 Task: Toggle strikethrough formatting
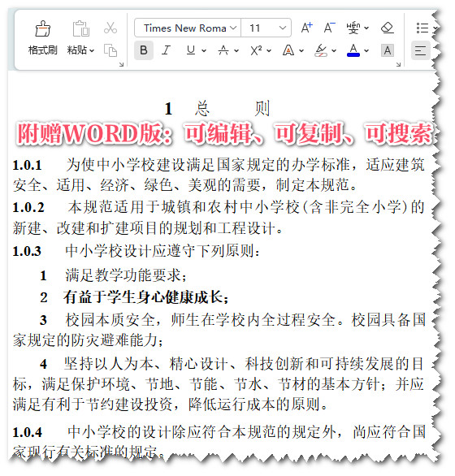pyautogui.click(x=223, y=50)
